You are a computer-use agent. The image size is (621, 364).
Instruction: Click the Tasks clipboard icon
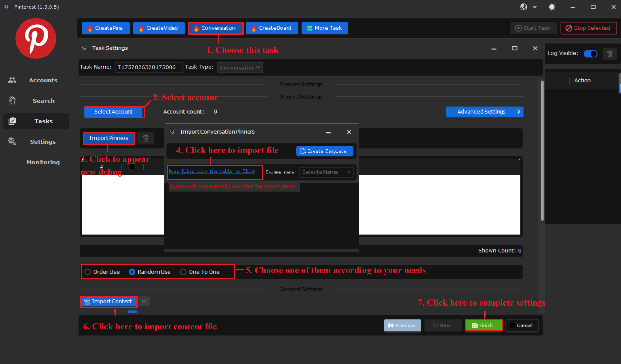click(x=12, y=121)
